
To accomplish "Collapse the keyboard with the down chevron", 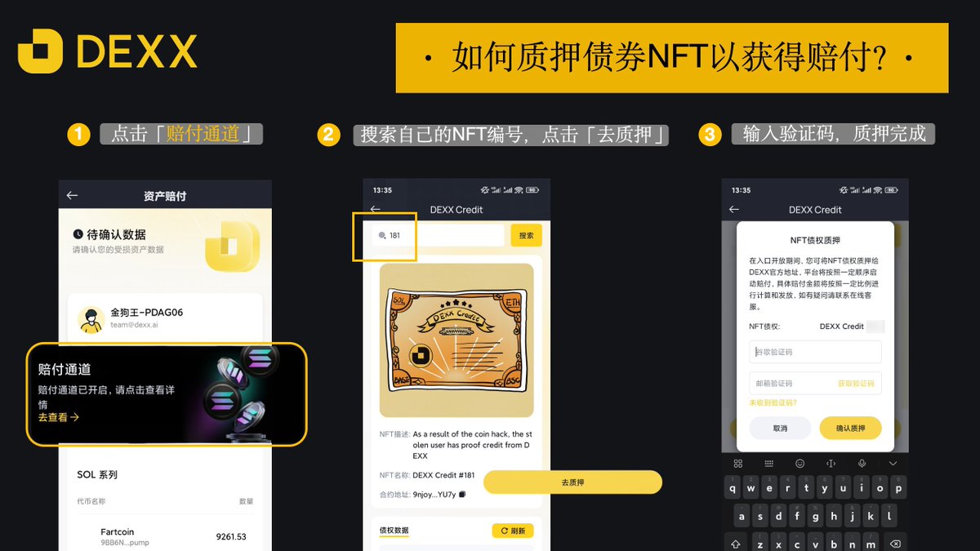I will (893, 464).
